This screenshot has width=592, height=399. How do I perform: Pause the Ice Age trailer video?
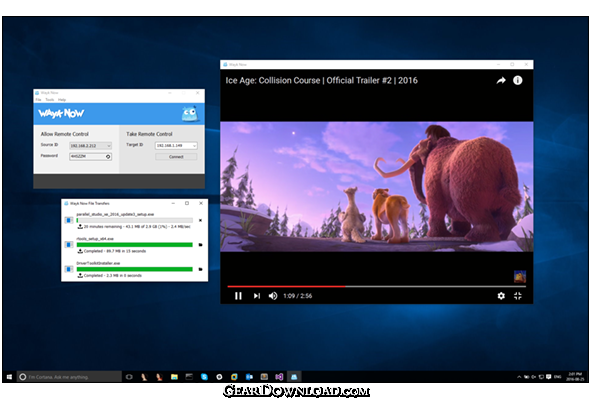pos(238,296)
